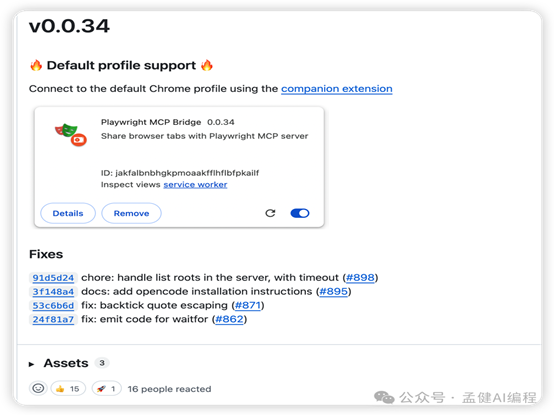The image size is (554, 415).
Task: Open pull request #871
Action: [x=248, y=305]
